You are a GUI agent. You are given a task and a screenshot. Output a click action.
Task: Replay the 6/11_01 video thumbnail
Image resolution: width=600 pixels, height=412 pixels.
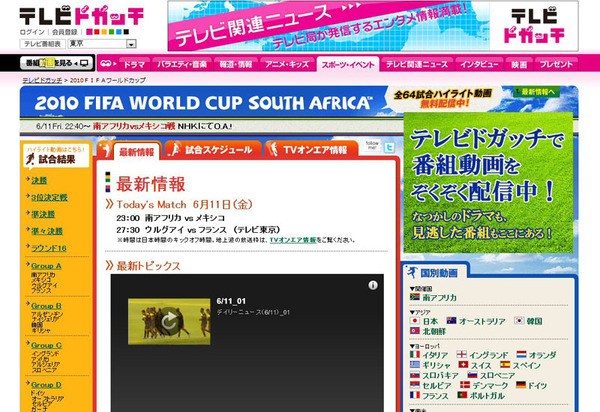pyautogui.click(x=169, y=321)
